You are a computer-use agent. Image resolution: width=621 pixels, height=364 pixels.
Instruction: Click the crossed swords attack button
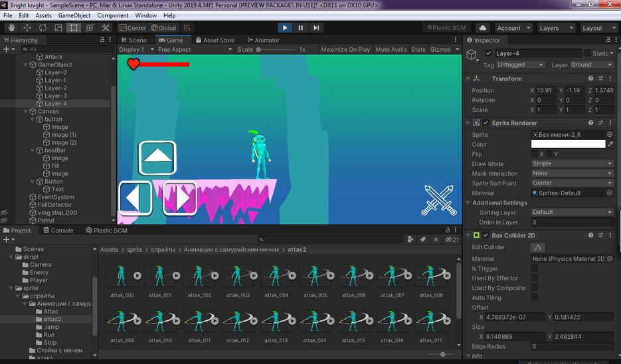(x=439, y=200)
